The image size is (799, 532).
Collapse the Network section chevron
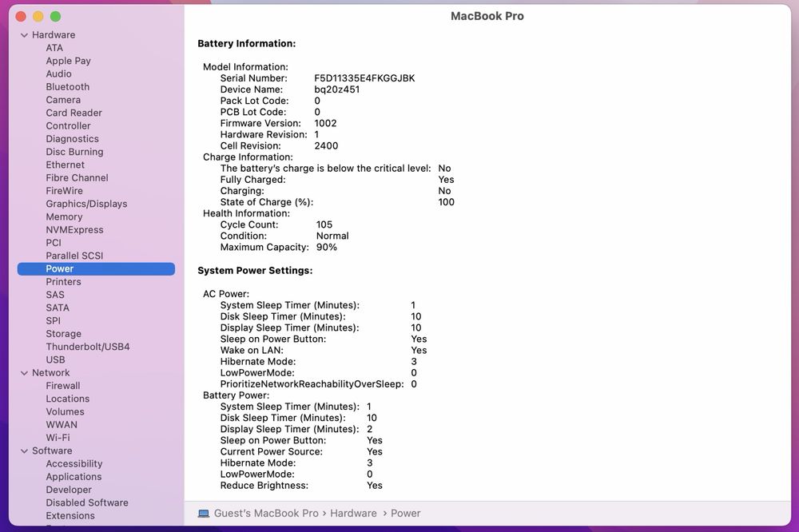[x=24, y=373]
